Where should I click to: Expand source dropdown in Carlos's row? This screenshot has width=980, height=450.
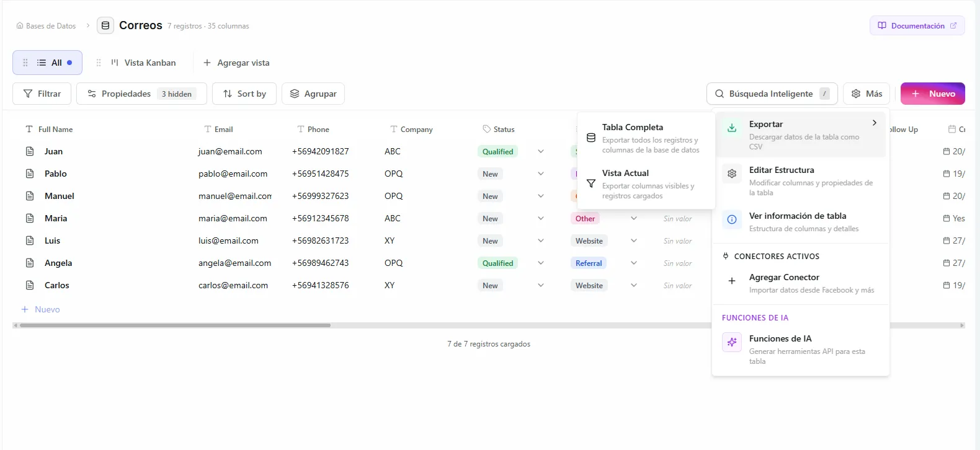pos(634,285)
